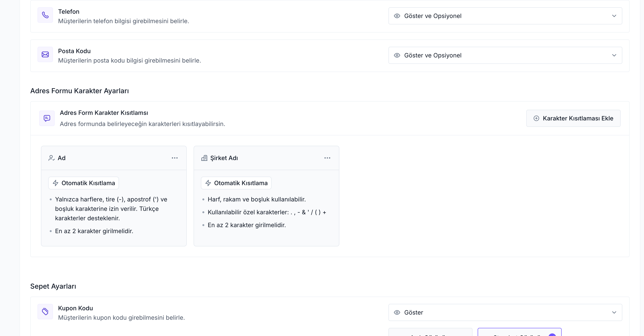The width and height of the screenshot is (644, 336).
Task: Click the Posta Kodu envelope icon
Action: 45,54
